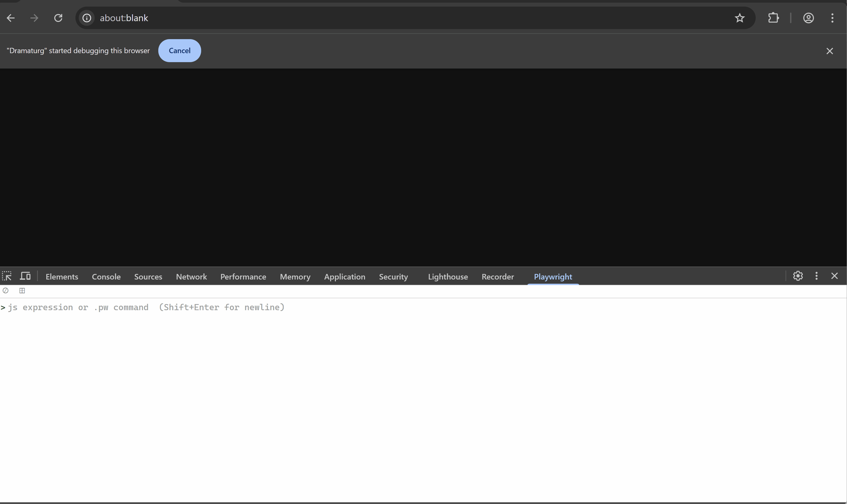
Task: Clear the Playwright console output
Action: 6,291
